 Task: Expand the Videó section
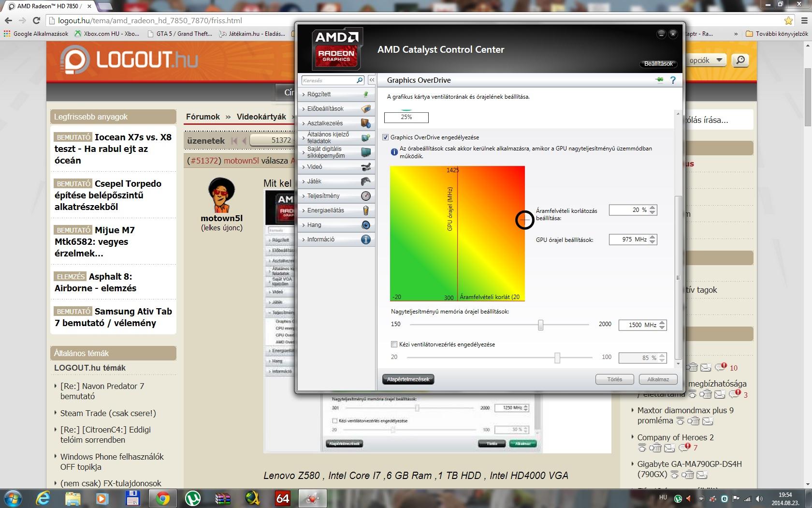[x=315, y=167]
